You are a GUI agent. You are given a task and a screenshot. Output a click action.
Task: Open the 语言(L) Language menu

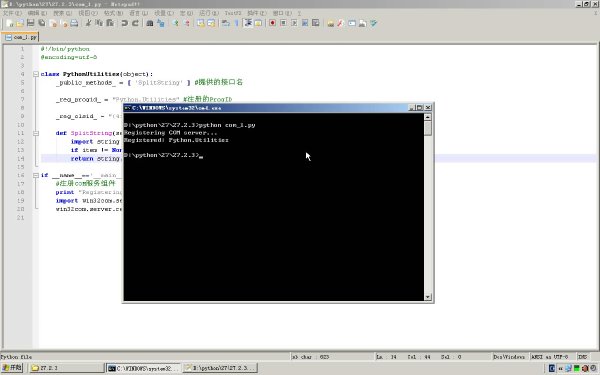(139, 13)
